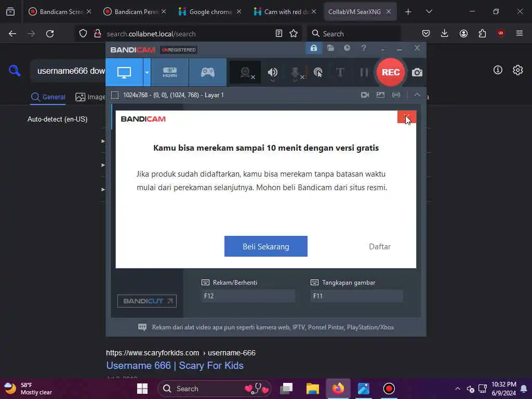Click the dashed rectangle area selection icon
This screenshot has width=532, height=399.
point(115,95)
